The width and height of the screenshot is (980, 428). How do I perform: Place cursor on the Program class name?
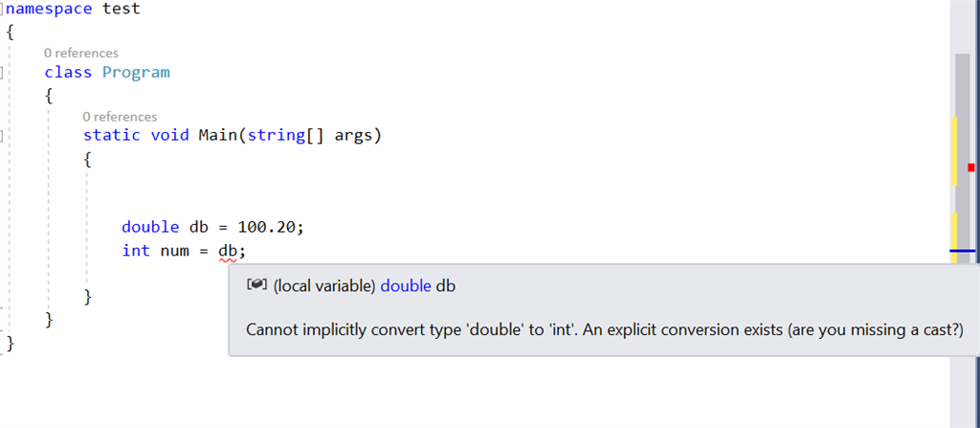coord(136,73)
